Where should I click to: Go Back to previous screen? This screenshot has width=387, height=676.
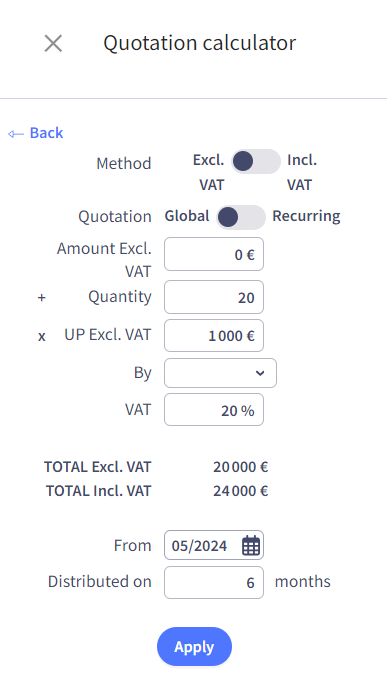(36, 133)
